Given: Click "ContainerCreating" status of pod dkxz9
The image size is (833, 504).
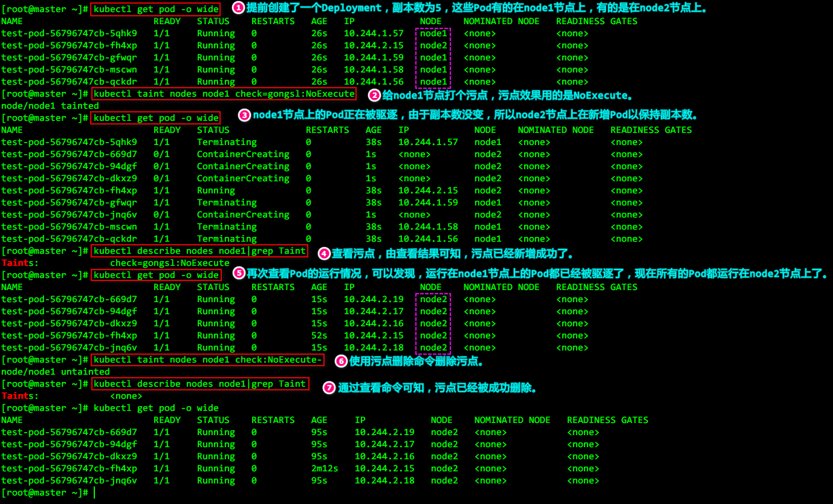Looking at the screenshot, I should click(x=243, y=178).
